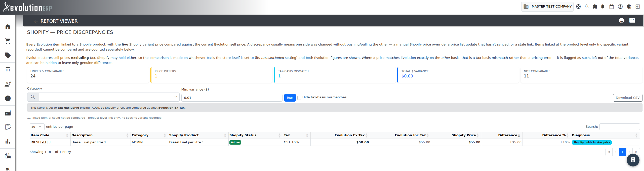644x171 pixels.
Task: Open the bank building sidebar icon
Action: pos(8,69)
